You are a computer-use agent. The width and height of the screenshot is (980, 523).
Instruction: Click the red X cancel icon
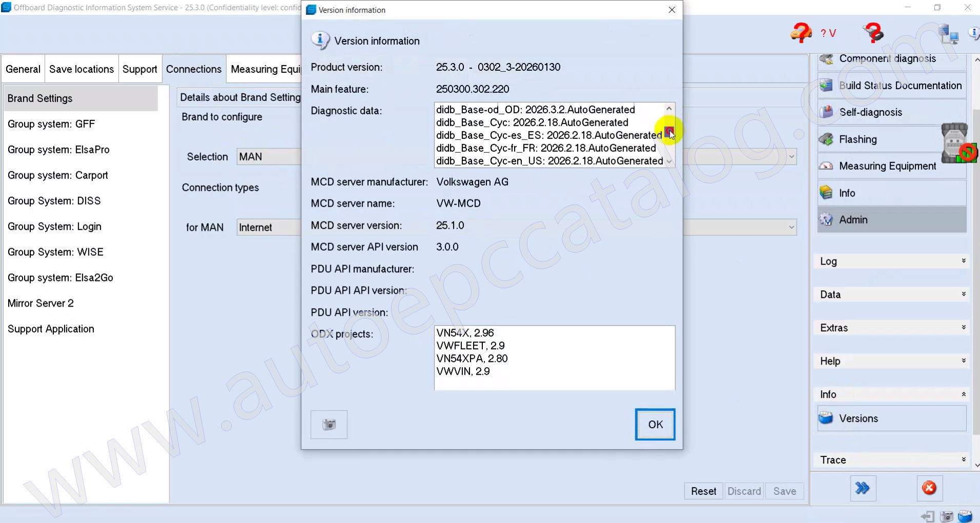coord(929,488)
